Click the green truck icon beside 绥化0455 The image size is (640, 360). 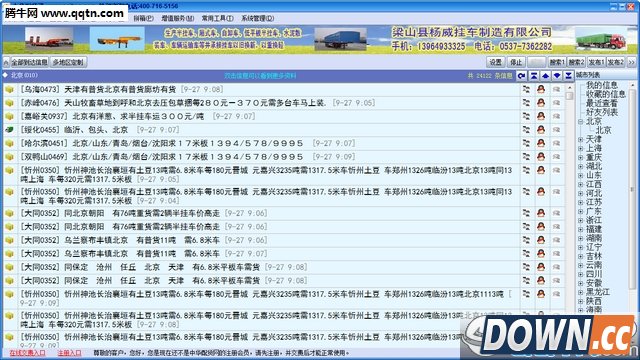pos(9,130)
